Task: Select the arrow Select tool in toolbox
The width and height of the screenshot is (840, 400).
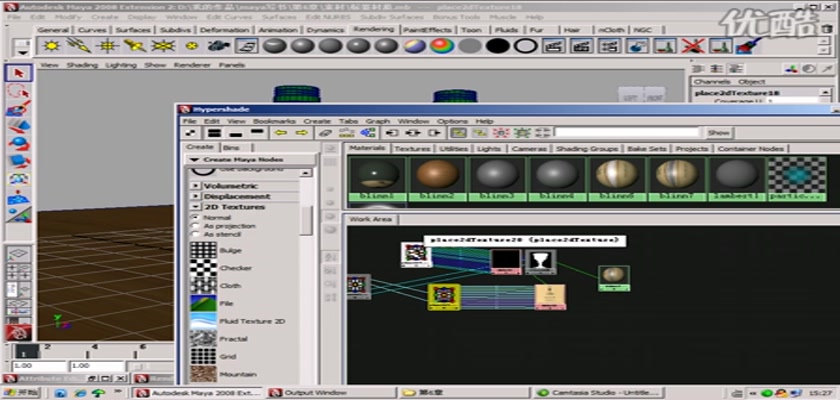Action: [19, 73]
